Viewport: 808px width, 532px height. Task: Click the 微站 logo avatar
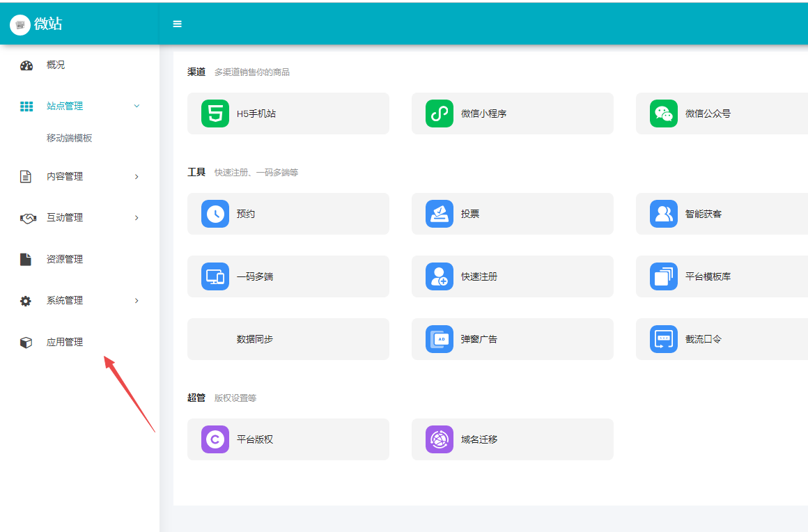click(20, 25)
